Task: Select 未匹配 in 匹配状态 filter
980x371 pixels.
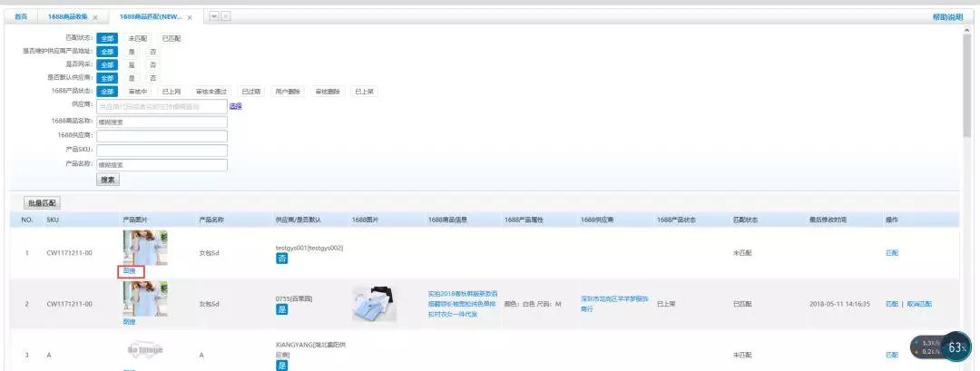Action: [x=137, y=38]
